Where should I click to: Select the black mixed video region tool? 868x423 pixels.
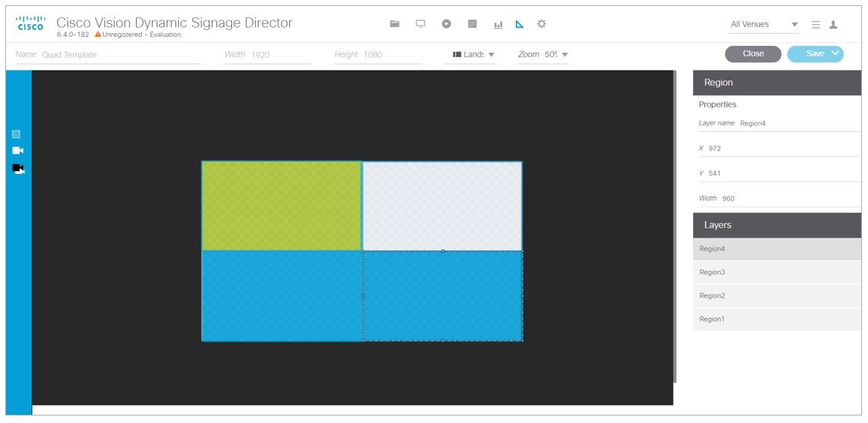pos(18,168)
